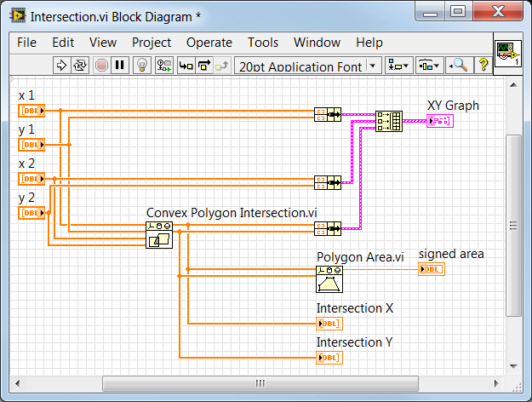
Task: Click the horizontal scrollbar left arrow
Action: [18, 383]
